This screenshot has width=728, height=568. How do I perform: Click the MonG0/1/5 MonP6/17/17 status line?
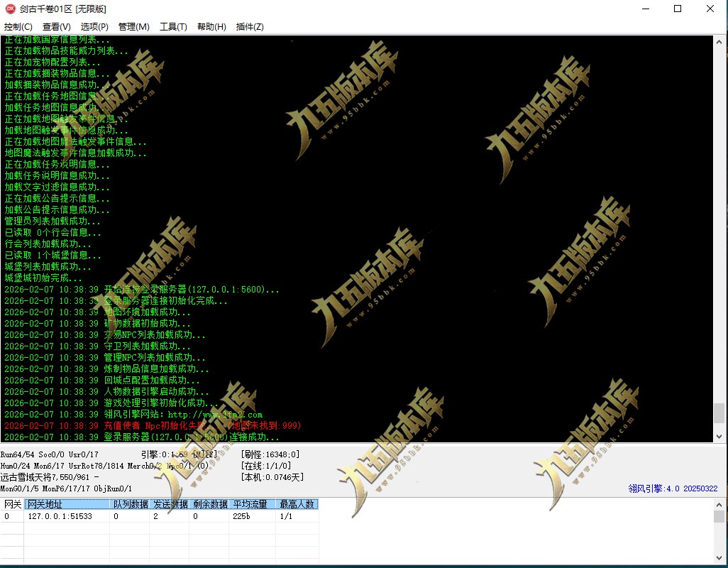pos(66,488)
